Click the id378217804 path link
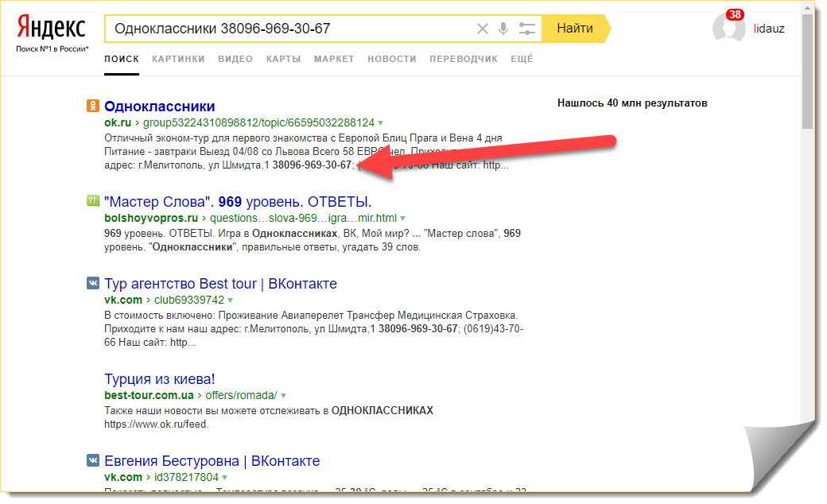The height and width of the screenshot is (504, 827). 186,477
